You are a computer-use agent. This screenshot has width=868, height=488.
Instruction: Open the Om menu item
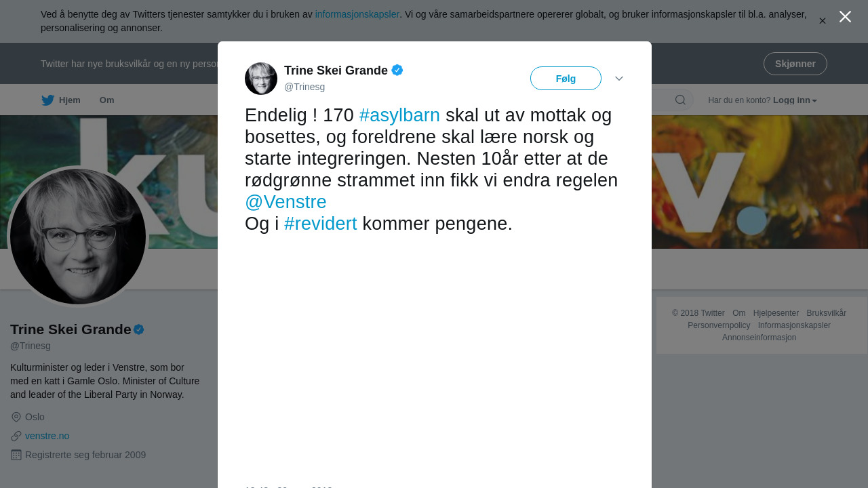[107, 100]
